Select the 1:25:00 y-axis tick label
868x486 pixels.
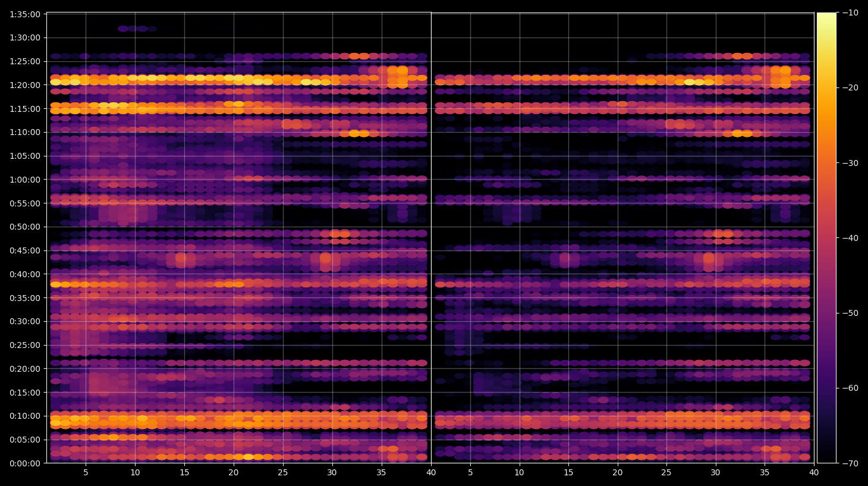coord(25,61)
